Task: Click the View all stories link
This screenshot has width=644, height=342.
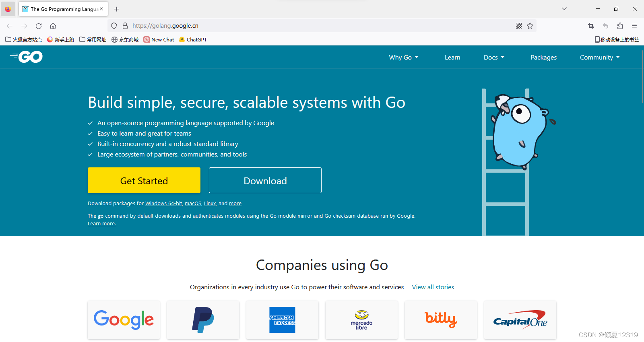Action: [433, 287]
